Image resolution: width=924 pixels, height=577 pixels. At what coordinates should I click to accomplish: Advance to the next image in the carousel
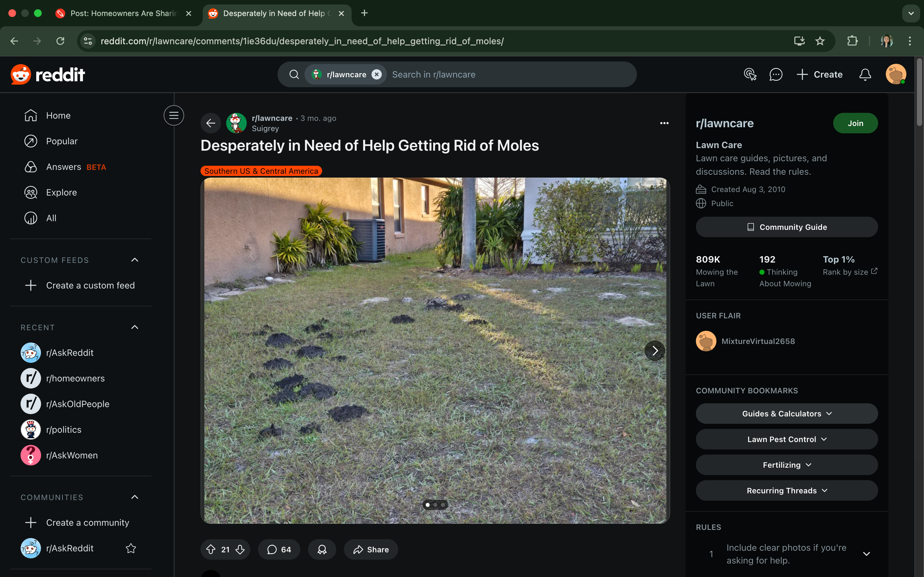(654, 350)
